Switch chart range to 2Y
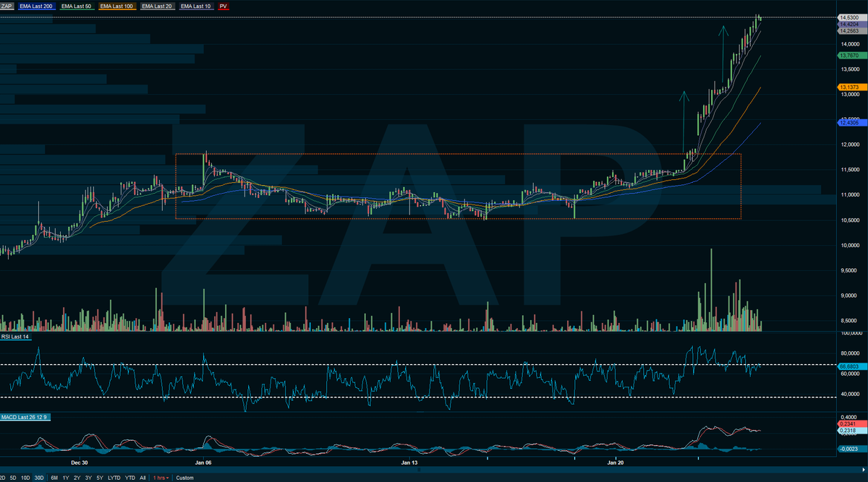The height and width of the screenshot is (482, 868). click(x=77, y=478)
